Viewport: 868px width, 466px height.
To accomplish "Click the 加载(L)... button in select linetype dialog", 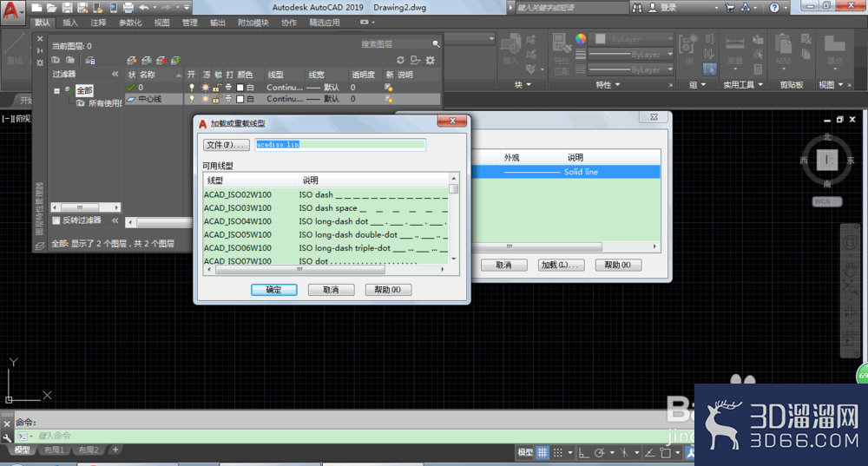I will (x=560, y=265).
